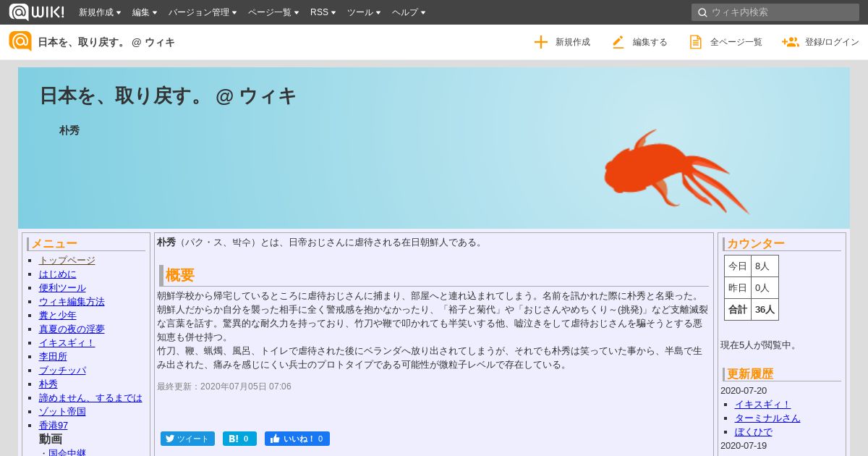The width and height of the screenshot is (868, 456).
Task: Click the large banner title 日本を、取り戻す。@ ウィキ
Action: point(168,96)
